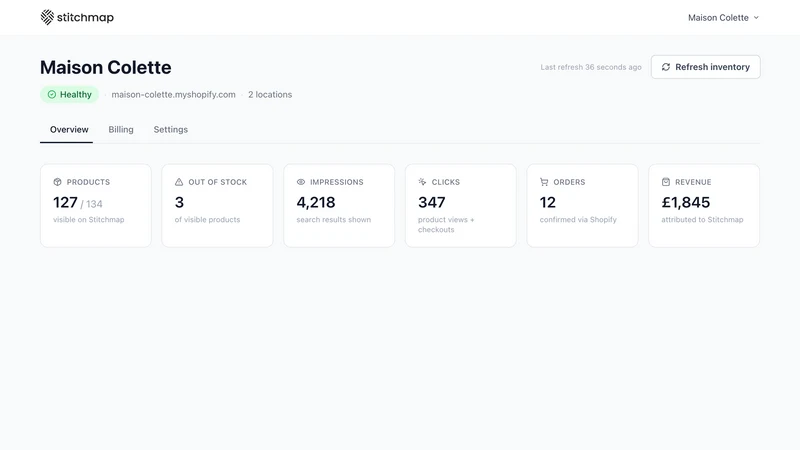Click the 2 locations text
The width and height of the screenshot is (800, 450).
270,94
